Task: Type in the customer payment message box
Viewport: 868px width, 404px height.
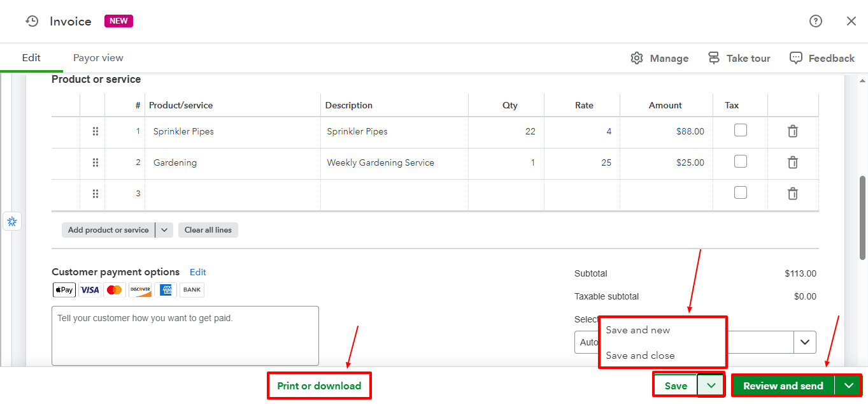Action: click(185, 335)
